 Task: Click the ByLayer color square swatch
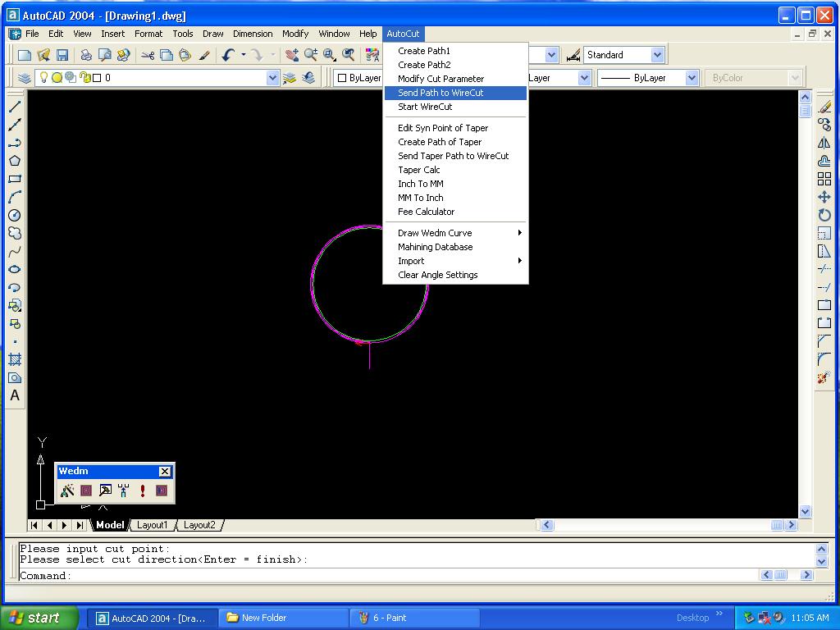(342, 78)
